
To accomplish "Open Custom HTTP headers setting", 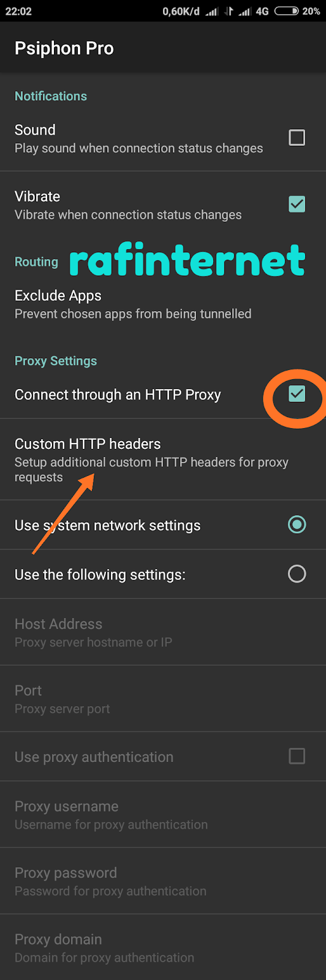I will 163,459.
